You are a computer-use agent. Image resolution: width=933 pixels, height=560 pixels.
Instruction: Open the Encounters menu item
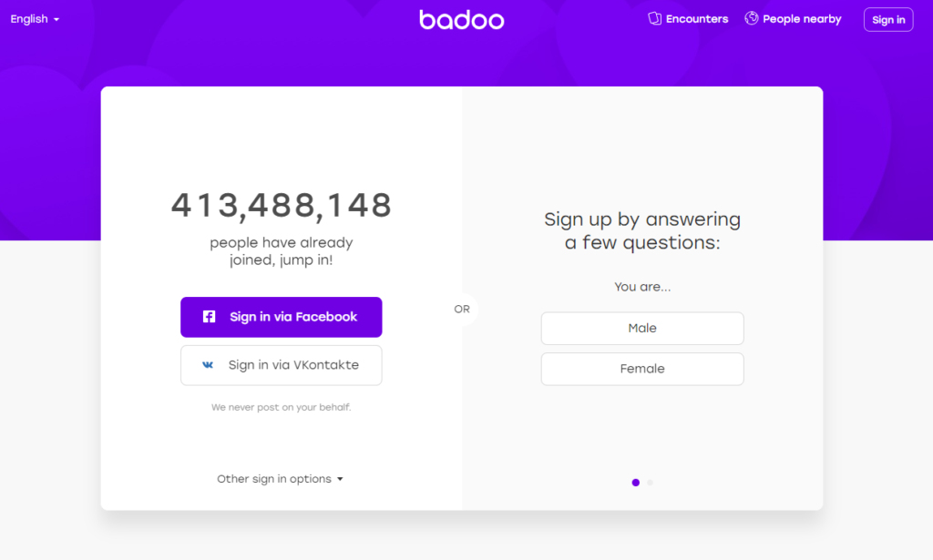coord(688,19)
